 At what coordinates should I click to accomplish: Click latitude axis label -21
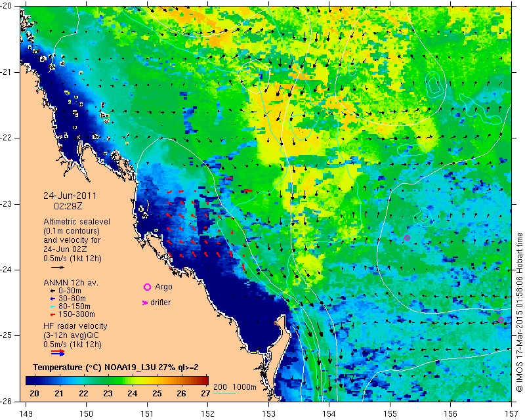click(x=6, y=72)
